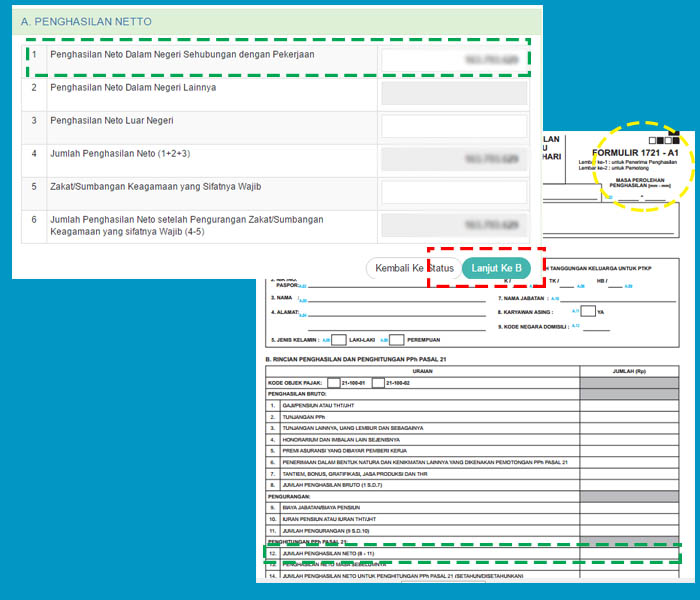The width and height of the screenshot is (700, 600).
Task: Click the TANTIEM, BONUS, GRATIFIKASI row
Action: (472, 474)
